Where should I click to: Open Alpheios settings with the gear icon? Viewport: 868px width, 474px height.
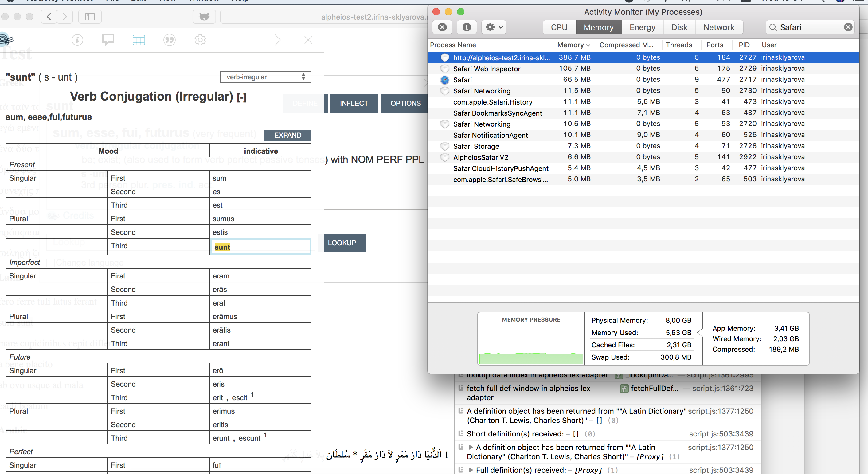pyautogui.click(x=200, y=40)
